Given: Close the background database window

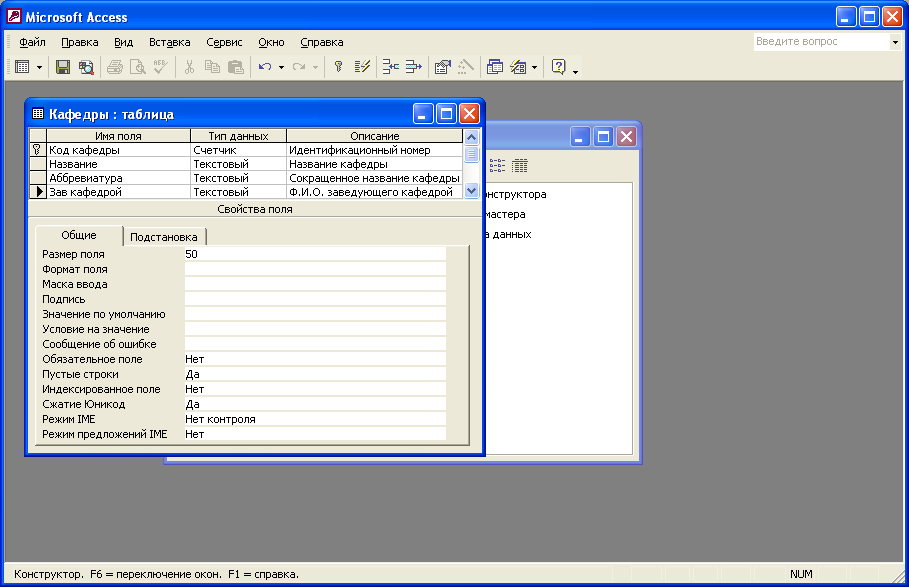Looking at the screenshot, I should point(627,137).
